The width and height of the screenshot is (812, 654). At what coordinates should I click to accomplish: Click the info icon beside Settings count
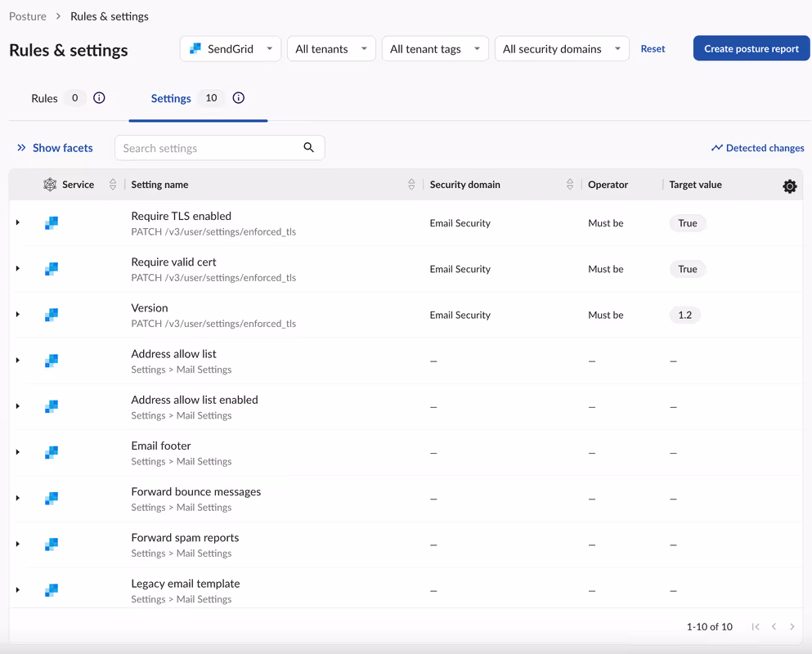click(x=238, y=98)
